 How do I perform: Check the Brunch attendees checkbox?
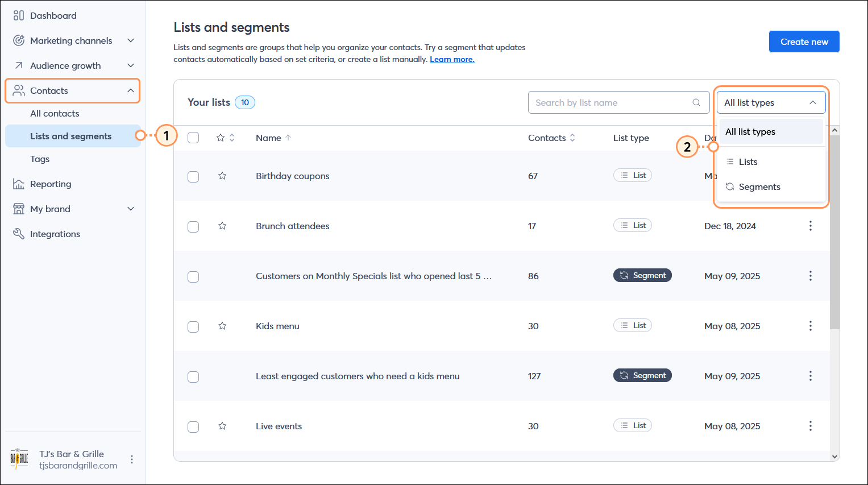tap(193, 226)
